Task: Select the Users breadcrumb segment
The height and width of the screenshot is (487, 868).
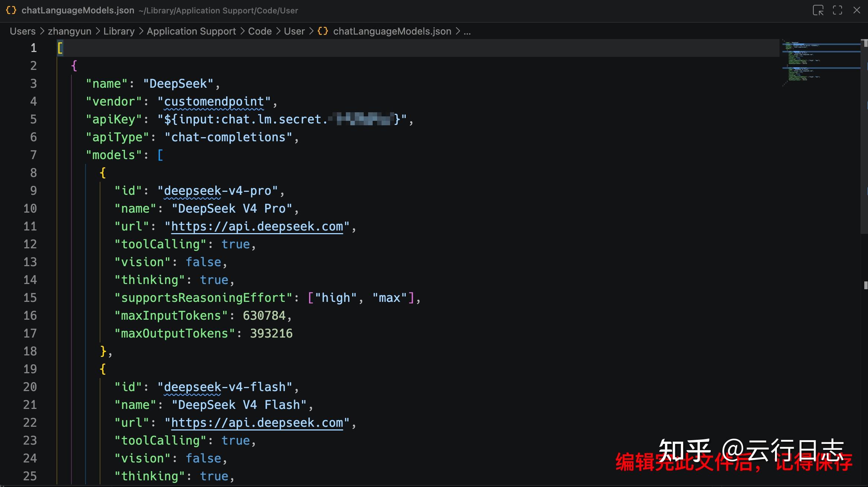Action: click(23, 31)
